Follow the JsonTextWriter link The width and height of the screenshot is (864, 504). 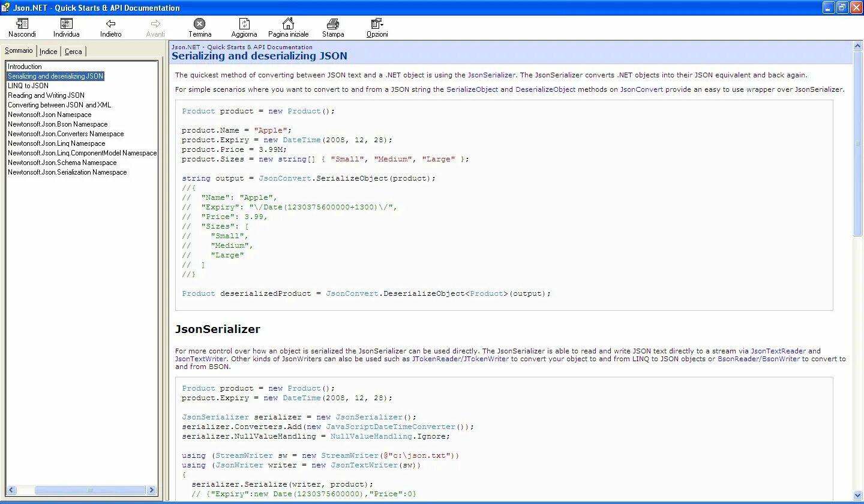201,359
